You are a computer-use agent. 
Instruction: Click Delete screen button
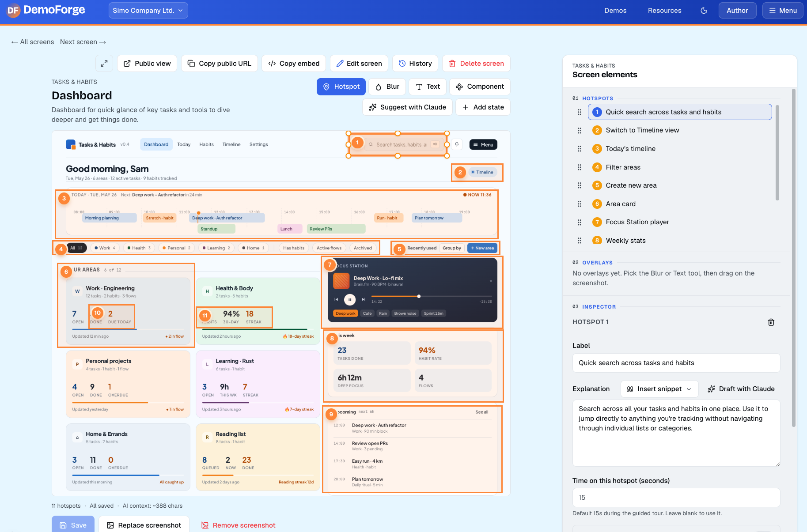point(476,64)
